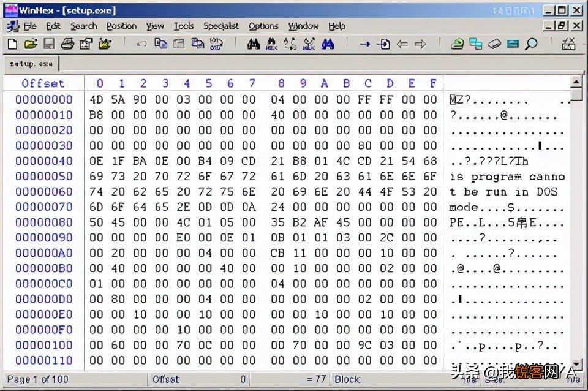Select byte B8 at start of row 00000010
Viewport: 588px width, 391px height.
pyautogui.click(x=96, y=115)
